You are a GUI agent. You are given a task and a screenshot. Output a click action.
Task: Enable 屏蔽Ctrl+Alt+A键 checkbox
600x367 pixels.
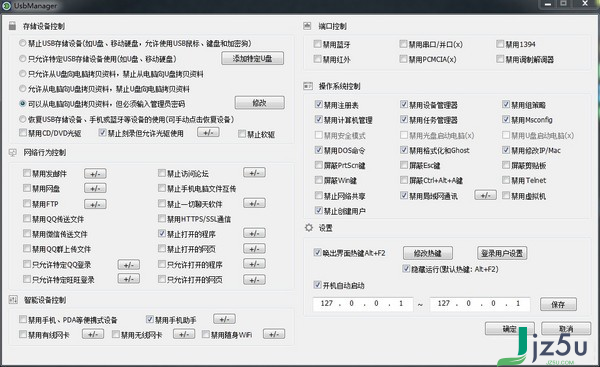point(404,180)
